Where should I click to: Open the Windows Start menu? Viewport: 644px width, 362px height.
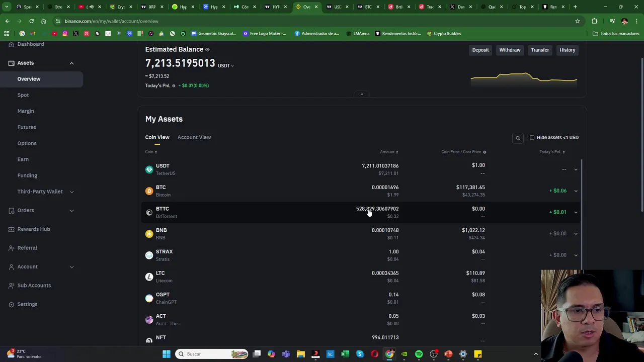[166, 354]
